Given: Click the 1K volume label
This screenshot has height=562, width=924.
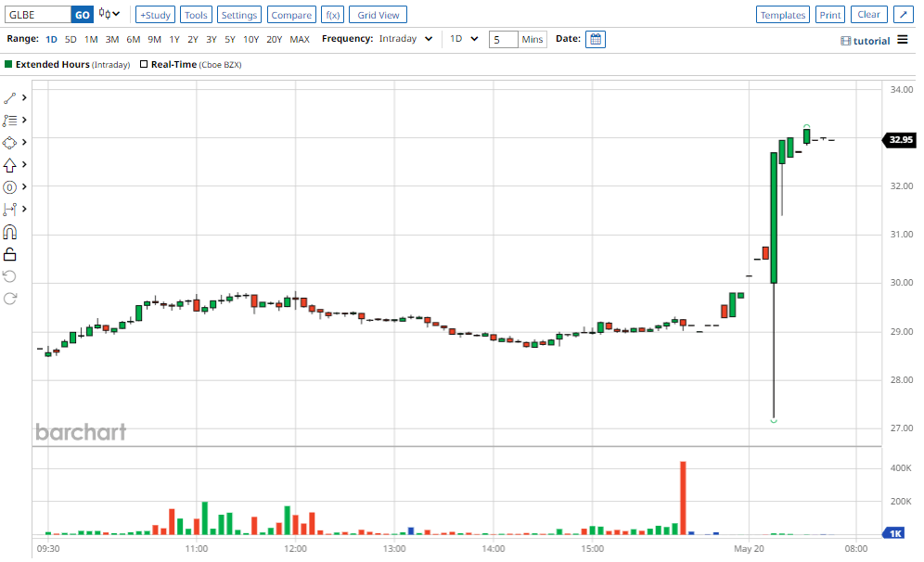Looking at the screenshot, I should (893, 533).
